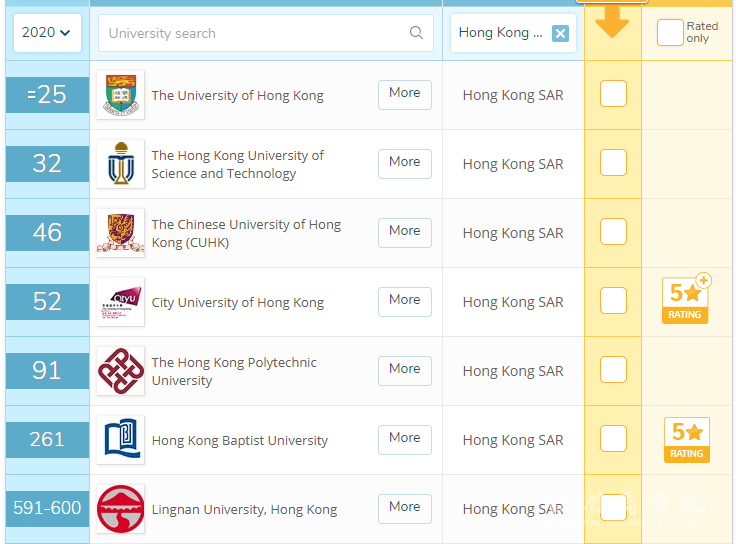Viewport: 736px width, 544px height.
Task: Tick compare checkbox for Hong Kong Polytechnic University
Action: tap(613, 369)
